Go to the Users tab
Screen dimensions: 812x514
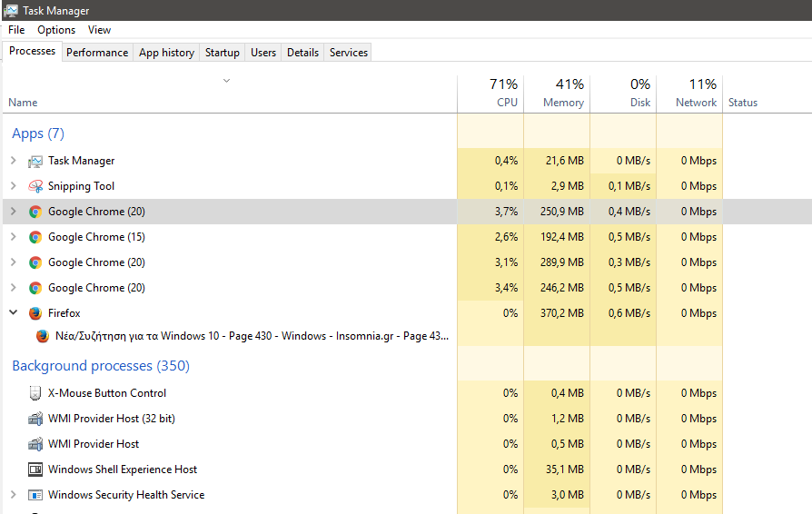pos(263,53)
